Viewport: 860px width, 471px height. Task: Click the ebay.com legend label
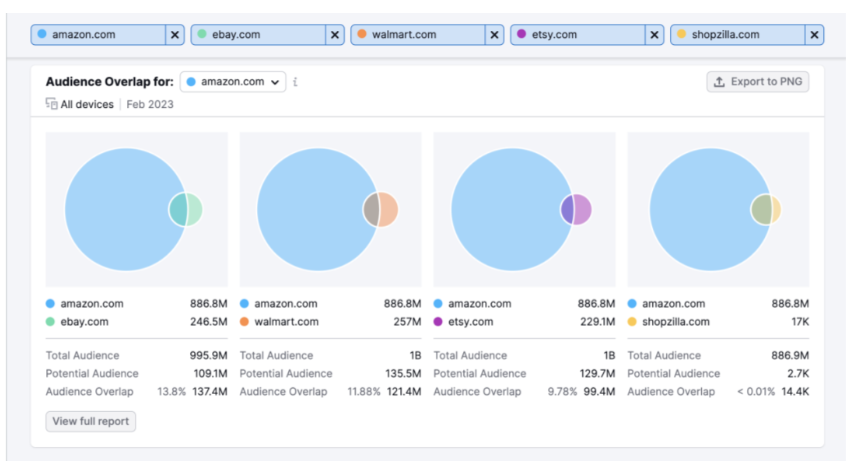84,322
